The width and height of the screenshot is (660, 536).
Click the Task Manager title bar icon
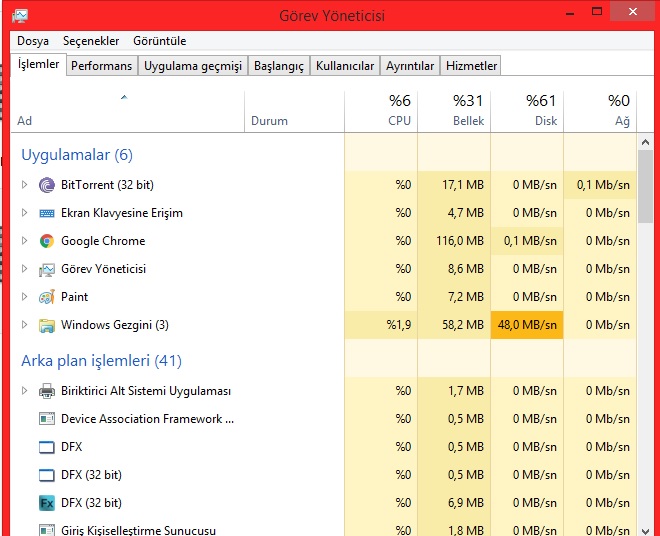(x=20, y=16)
